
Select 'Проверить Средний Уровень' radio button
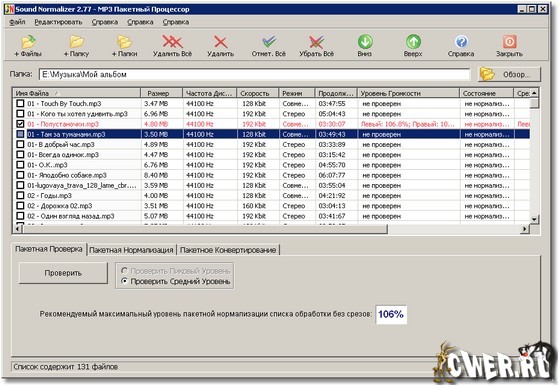click(x=124, y=281)
